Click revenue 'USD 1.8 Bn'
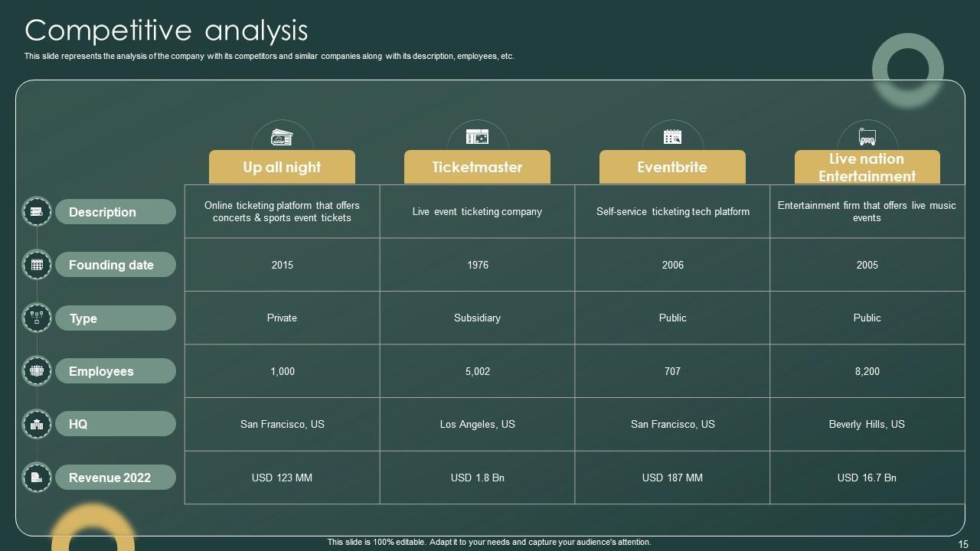 click(477, 478)
